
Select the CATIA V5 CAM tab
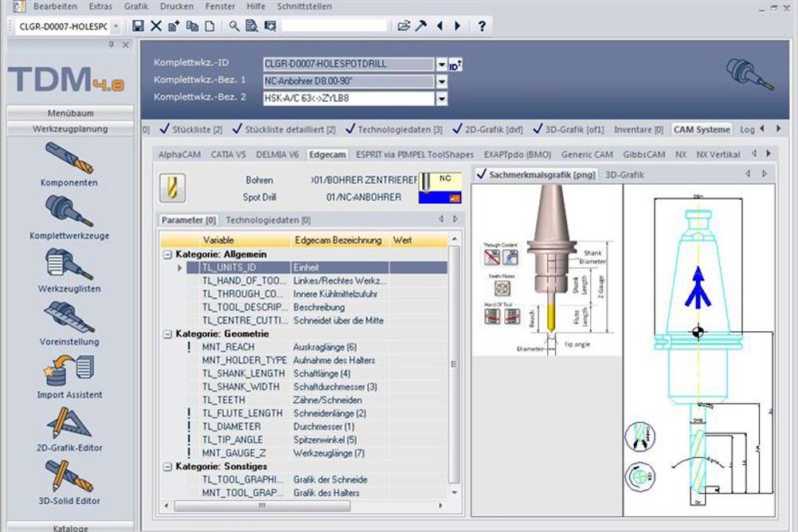pos(228,155)
